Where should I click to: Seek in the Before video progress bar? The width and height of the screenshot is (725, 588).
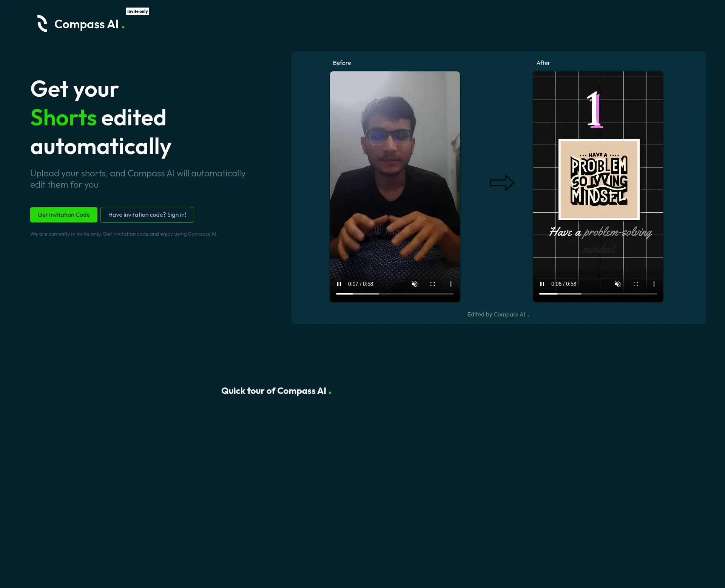coord(395,294)
